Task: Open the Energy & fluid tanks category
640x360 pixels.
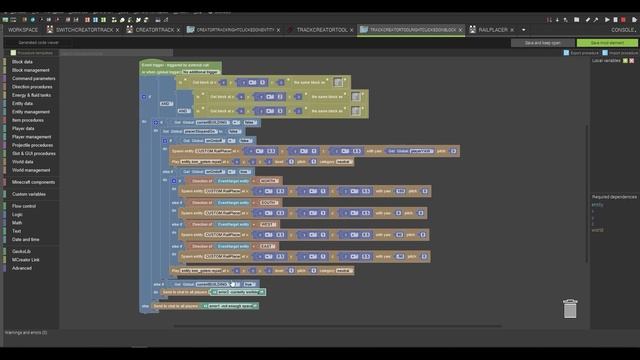Action: pyautogui.click(x=31, y=95)
